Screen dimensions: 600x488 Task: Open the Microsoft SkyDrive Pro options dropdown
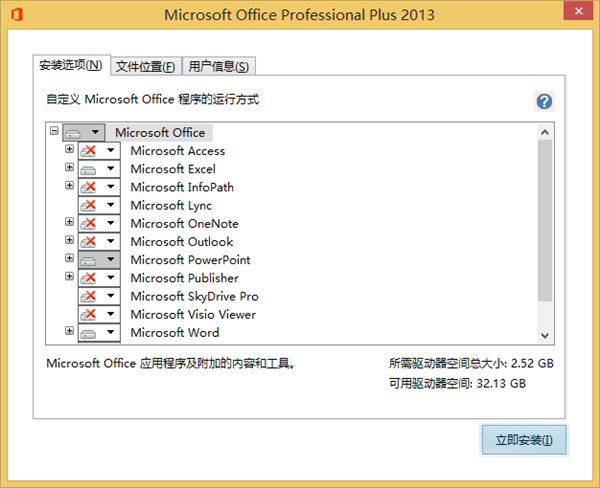[110, 296]
